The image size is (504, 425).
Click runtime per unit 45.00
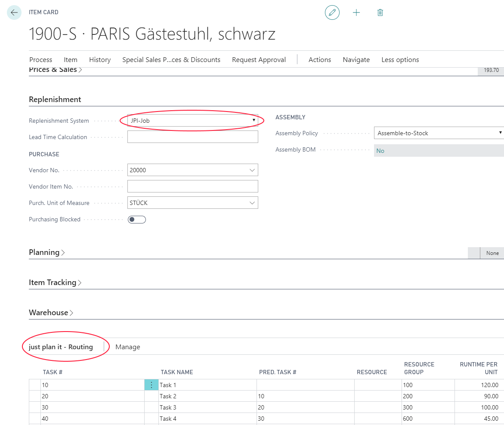479,419
